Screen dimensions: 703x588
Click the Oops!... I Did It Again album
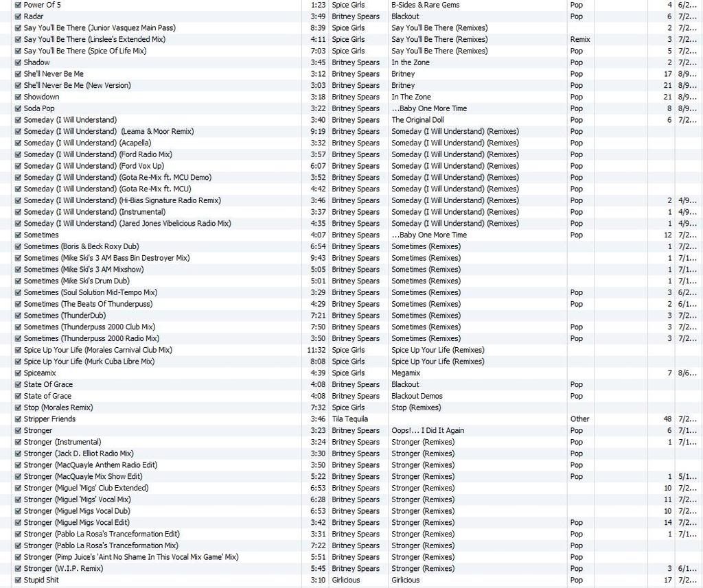coord(428,431)
